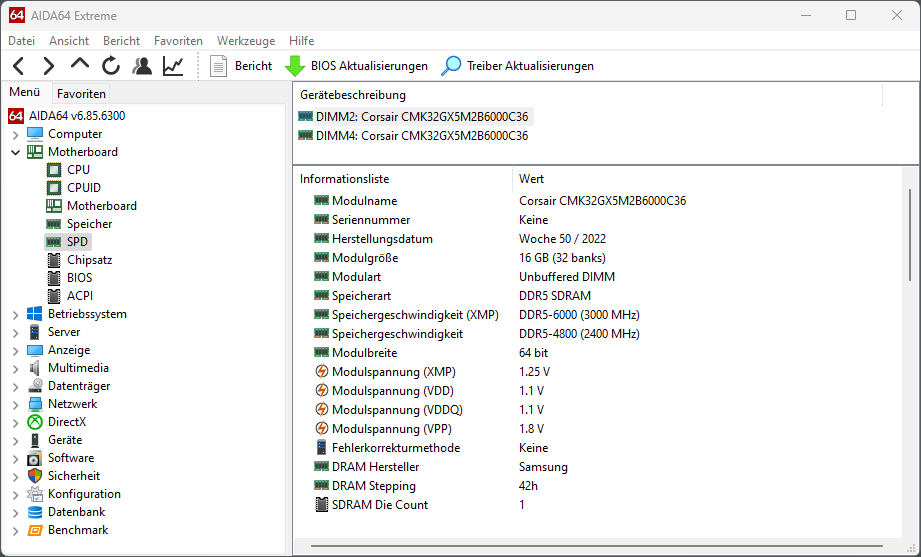921x557 pixels.
Task: Collapse the Motherboard tree node
Action: [x=15, y=152]
